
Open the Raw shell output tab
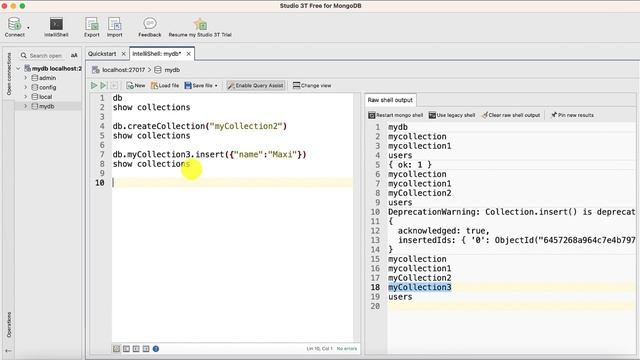(x=390, y=100)
